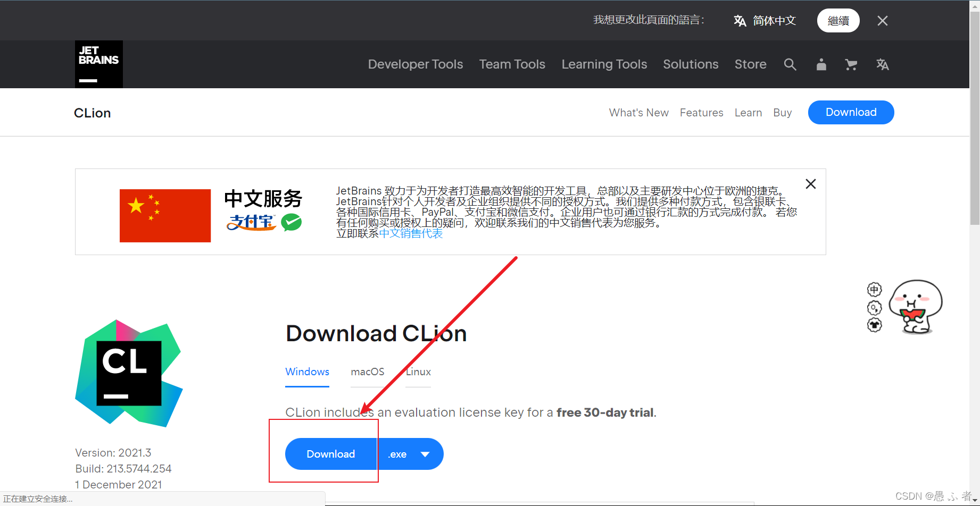Open the shopping cart icon
The image size is (980, 506).
tap(851, 64)
